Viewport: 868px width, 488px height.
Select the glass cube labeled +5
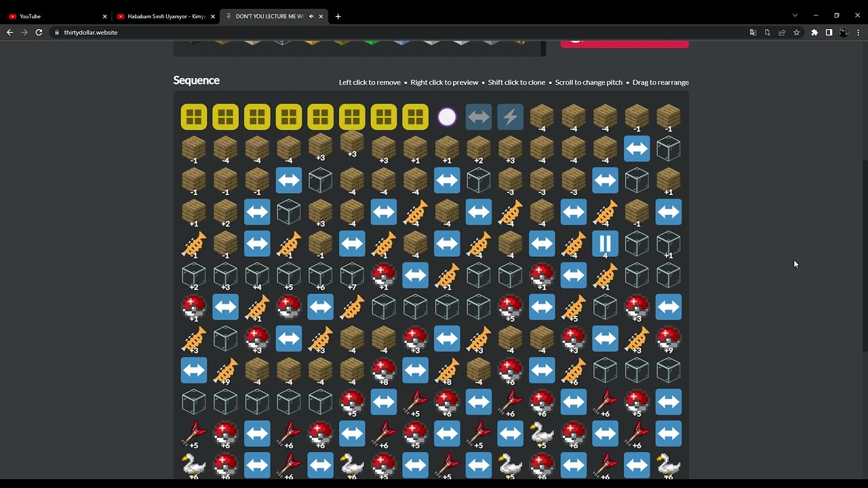coord(289,276)
